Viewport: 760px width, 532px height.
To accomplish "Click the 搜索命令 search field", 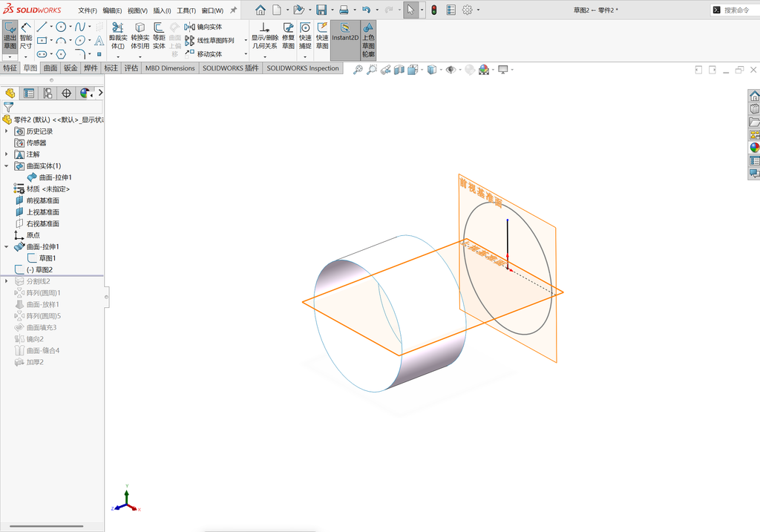I will pyautogui.click(x=735, y=10).
